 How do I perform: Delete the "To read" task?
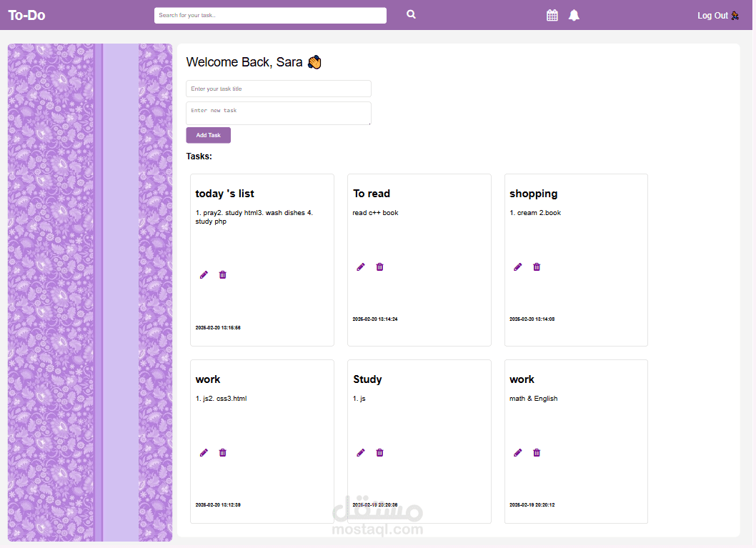pos(379,267)
